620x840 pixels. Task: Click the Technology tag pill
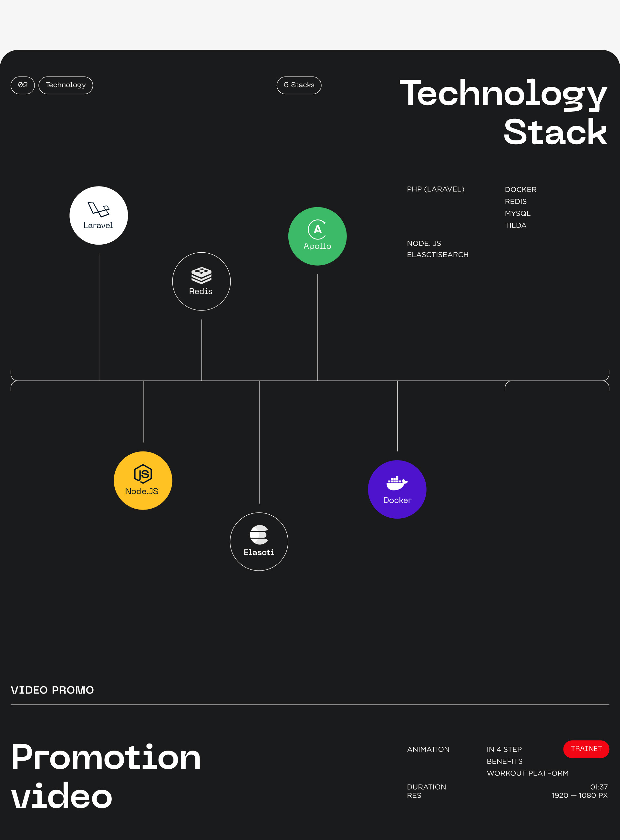[x=66, y=85]
